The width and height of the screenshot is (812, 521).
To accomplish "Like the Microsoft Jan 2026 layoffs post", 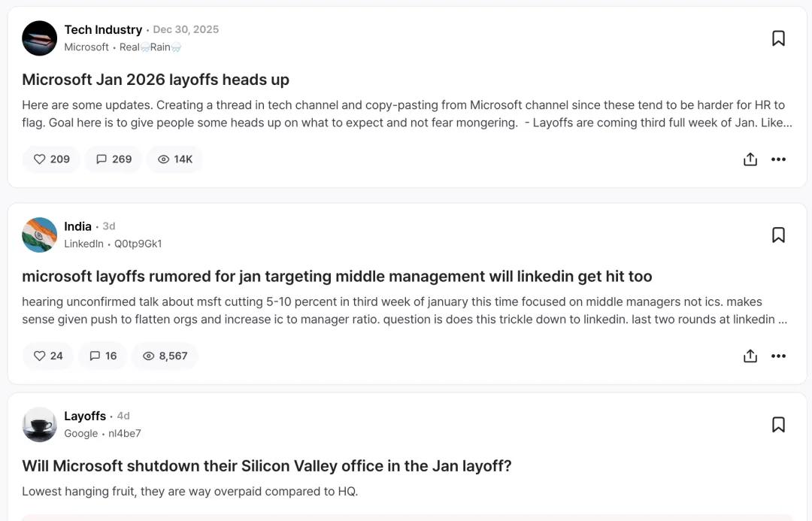I will point(51,159).
